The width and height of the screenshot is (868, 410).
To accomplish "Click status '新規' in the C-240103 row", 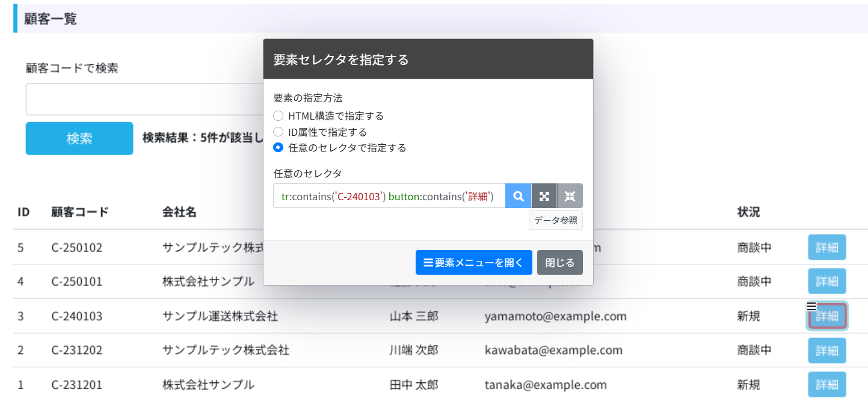I will point(749,316).
